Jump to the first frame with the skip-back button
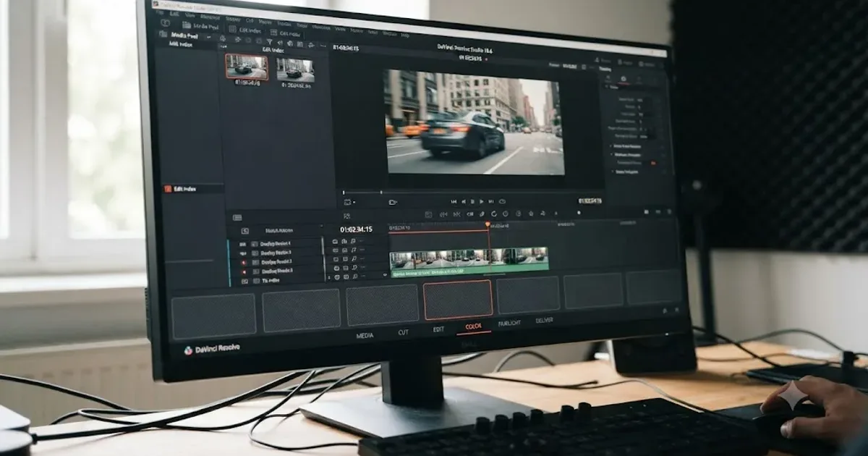Viewport: 868px width, 456px height. point(454,201)
